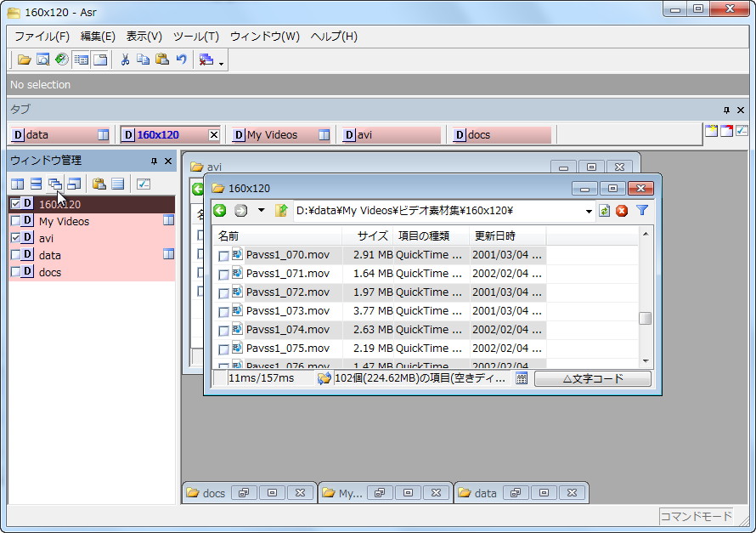This screenshot has width=756, height=533.
Task: Pin the ウィンドウ管理 panel
Action: 154,162
